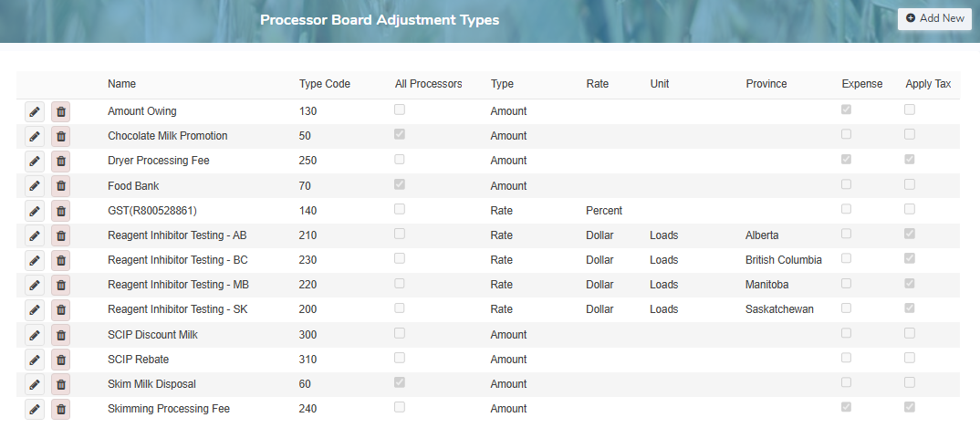Viewport: 980px width, 428px height.
Task: Edit the Dryer Processing Fee entry
Action: coord(34,161)
